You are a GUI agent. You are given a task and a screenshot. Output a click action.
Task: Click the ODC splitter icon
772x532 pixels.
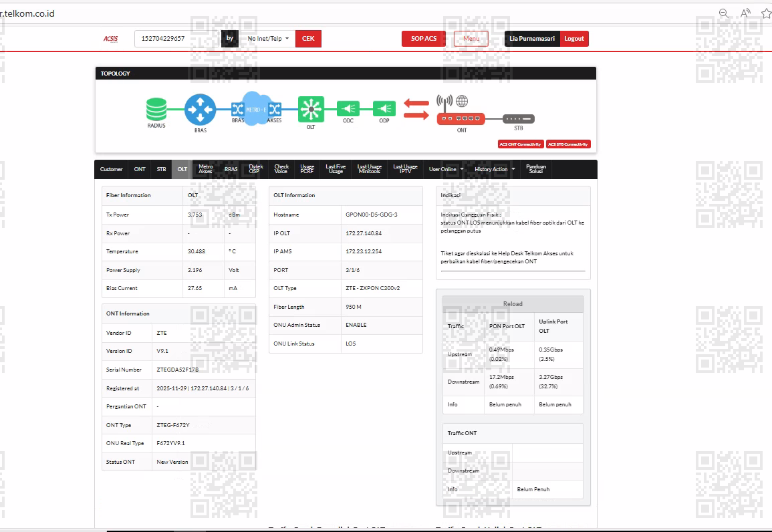tap(348, 108)
